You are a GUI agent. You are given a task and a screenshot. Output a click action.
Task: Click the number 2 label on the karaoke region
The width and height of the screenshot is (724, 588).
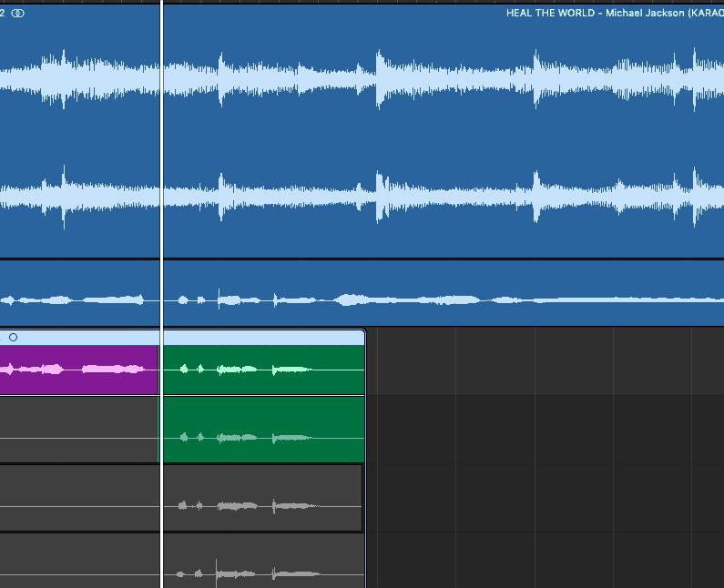3,13
